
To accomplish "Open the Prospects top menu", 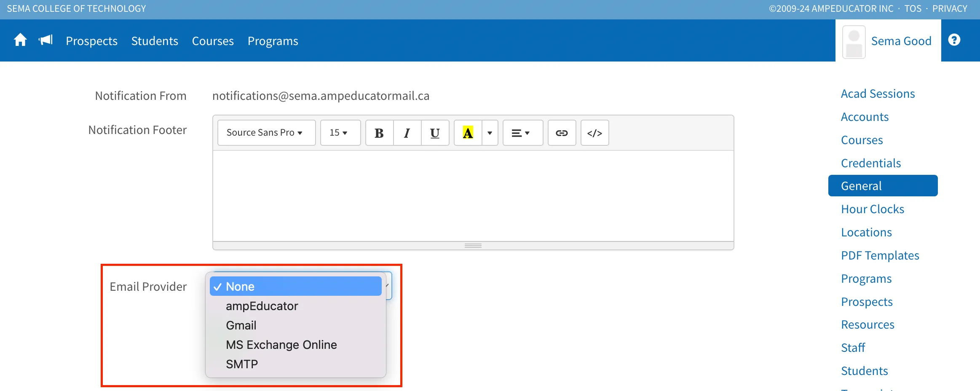I will click(91, 41).
